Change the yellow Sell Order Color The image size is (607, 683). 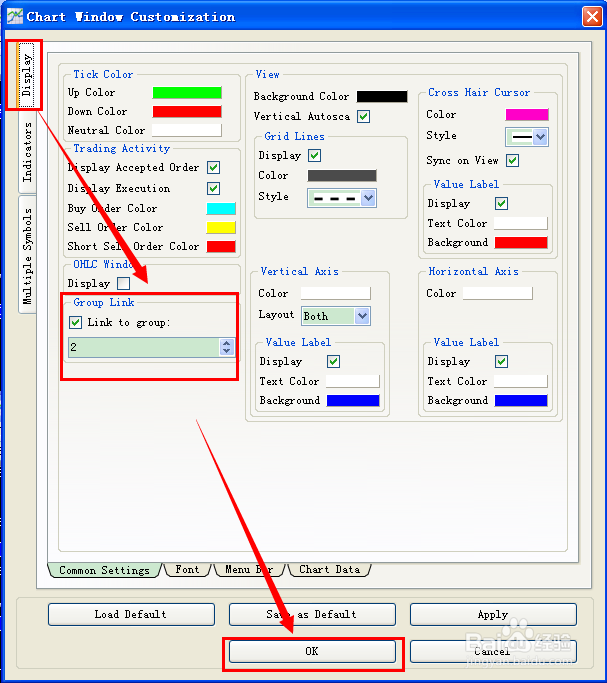pyautogui.click(x=221, y=227)
